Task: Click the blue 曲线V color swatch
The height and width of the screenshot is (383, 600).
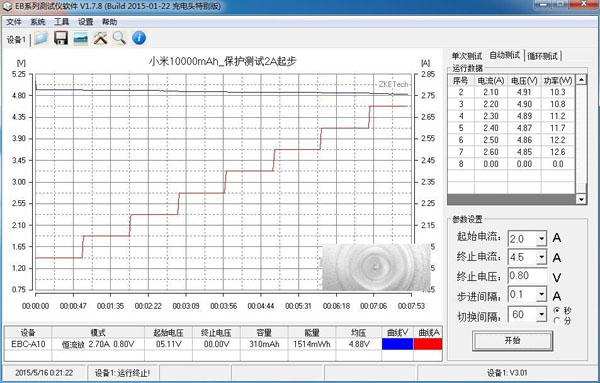Action: coord(398,344)
